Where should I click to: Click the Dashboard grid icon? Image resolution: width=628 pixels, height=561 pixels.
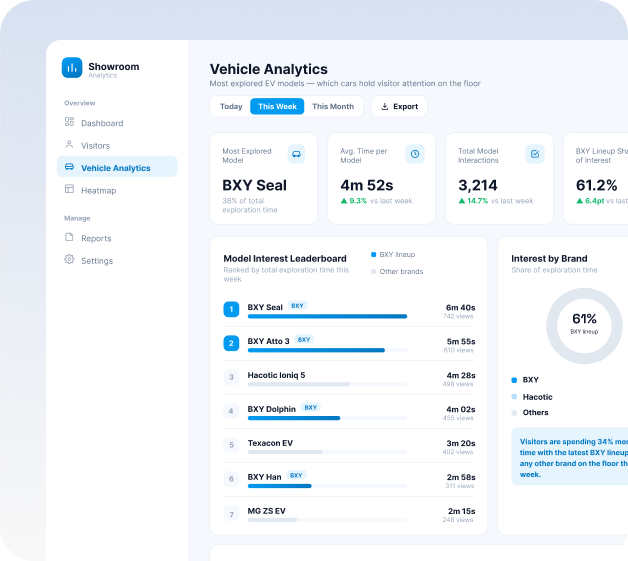(69, 122)
